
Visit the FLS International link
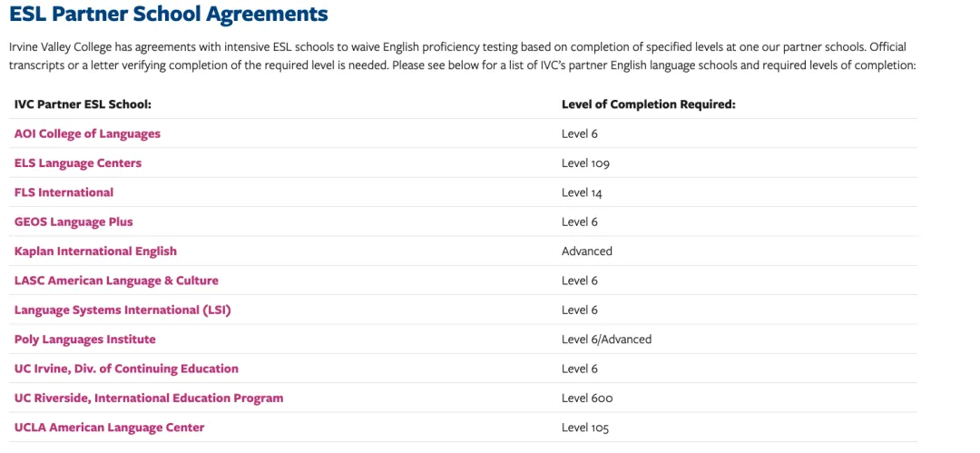coord(64,192)
